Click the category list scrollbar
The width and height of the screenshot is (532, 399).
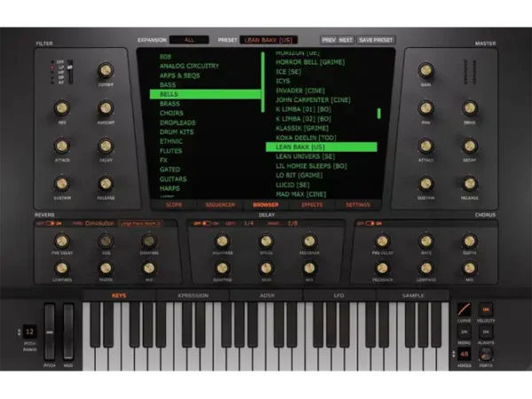[263, 82]
